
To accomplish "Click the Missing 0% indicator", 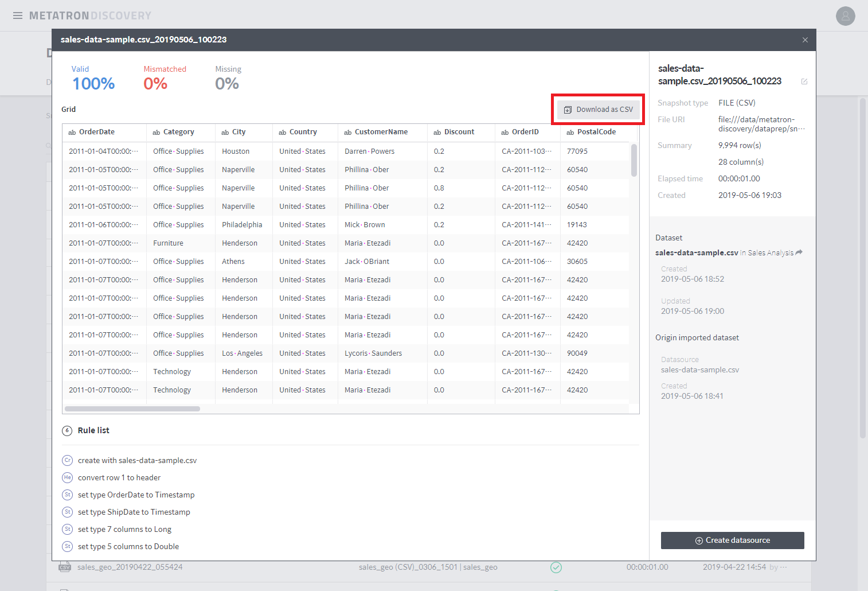I will pos(228,79).
